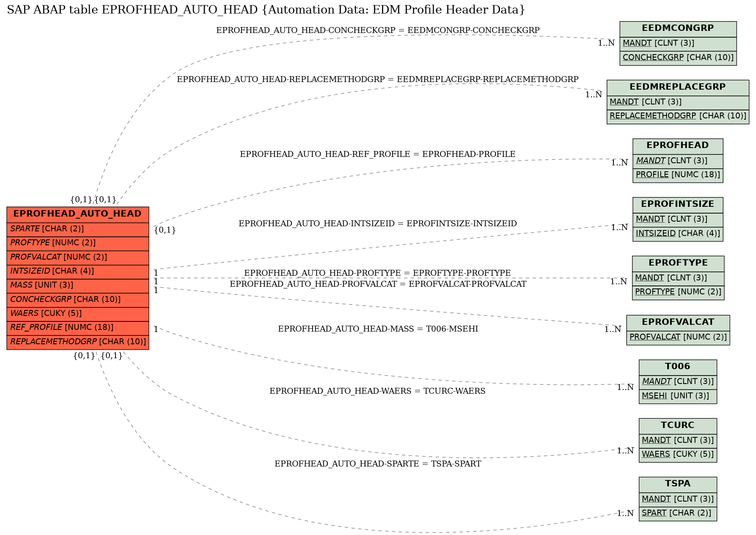756x535 pixels.
Task: Click the PROFTYPE [NUMC (2)] field in main table
Action: click(78, 243)
